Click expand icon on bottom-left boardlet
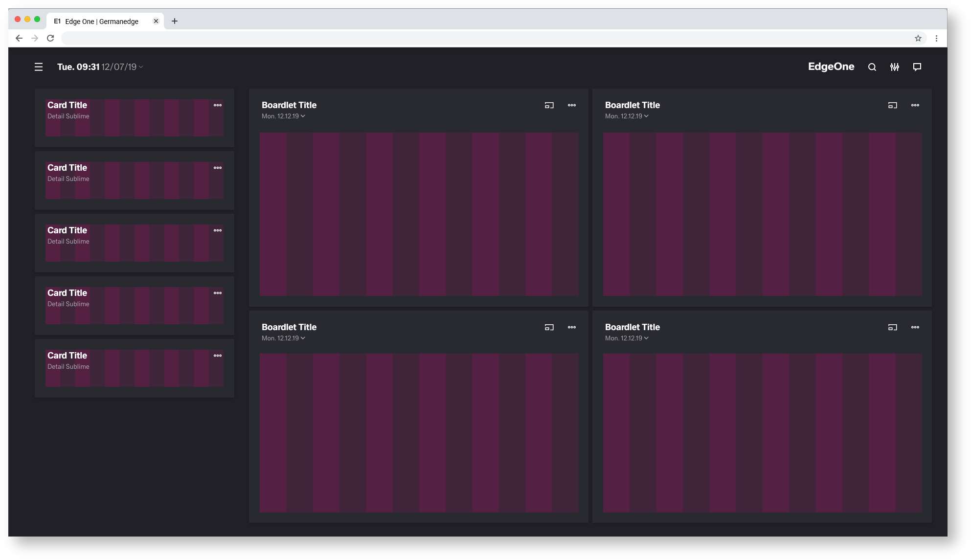 (x=549, y=327)
